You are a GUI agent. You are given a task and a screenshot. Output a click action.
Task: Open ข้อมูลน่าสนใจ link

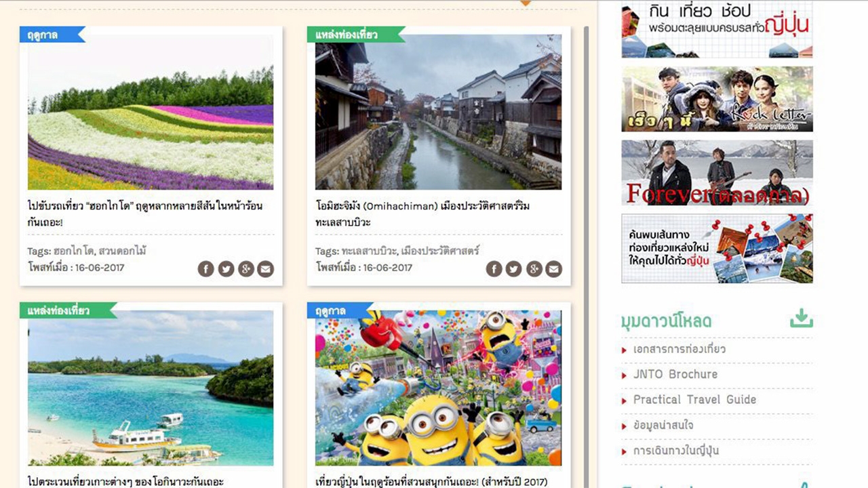pos(663,425)
